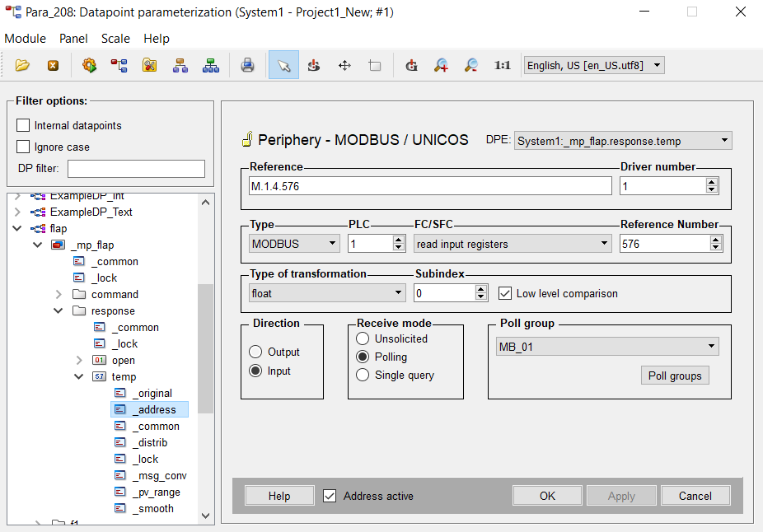Enable the Internal datapoints checkbox
Image resolution: width=763 pixels, height=532 pixels.
point(23,126)
